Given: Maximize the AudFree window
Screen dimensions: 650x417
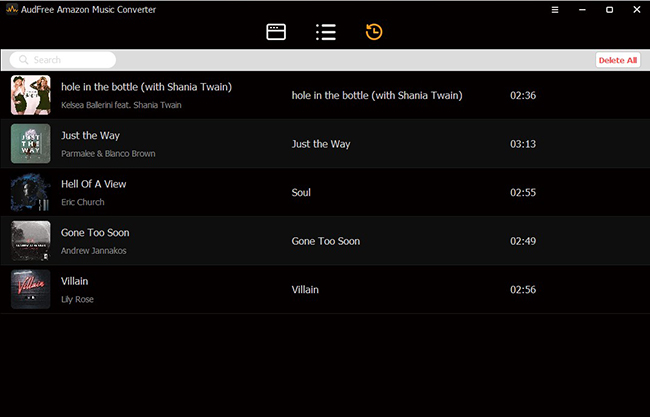Looking at the screenshot, I should pos(610,9).
